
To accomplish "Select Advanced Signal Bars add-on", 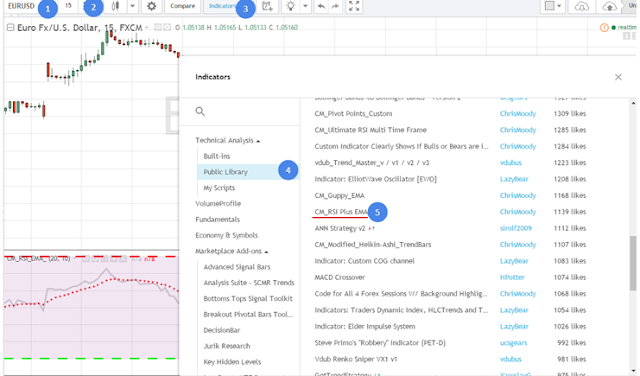I will pos(237,267).
